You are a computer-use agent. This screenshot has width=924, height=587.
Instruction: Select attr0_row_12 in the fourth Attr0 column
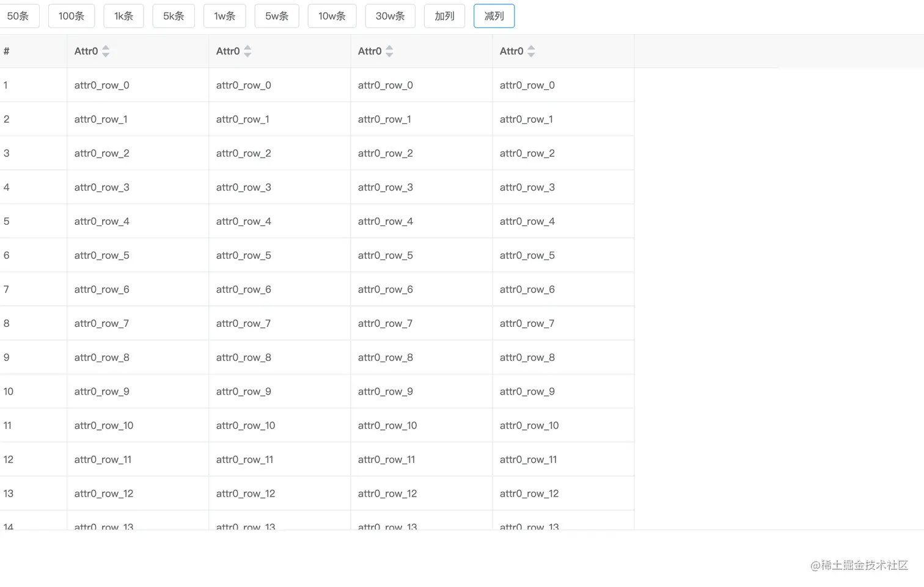[529, 494]
